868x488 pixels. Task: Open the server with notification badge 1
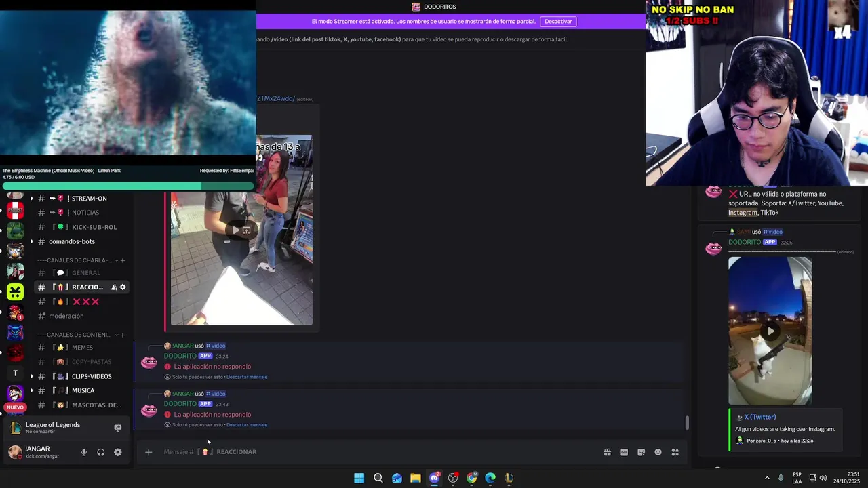point(15,312)
